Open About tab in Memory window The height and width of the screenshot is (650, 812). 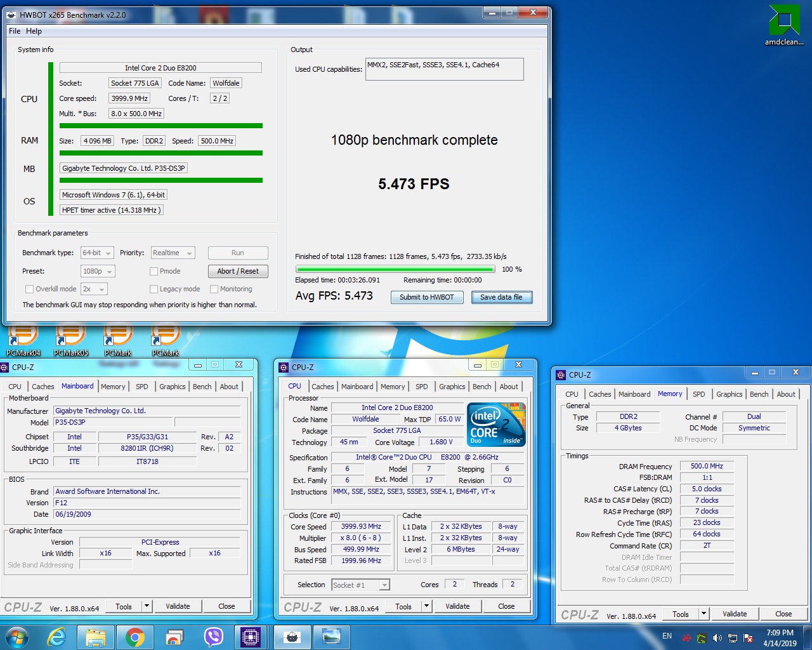(x=786, y=394)
